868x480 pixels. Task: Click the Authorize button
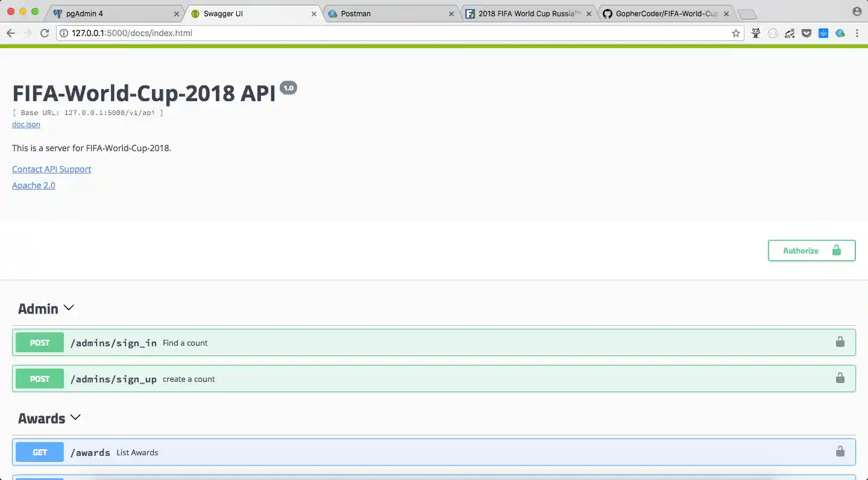point(800,250)
